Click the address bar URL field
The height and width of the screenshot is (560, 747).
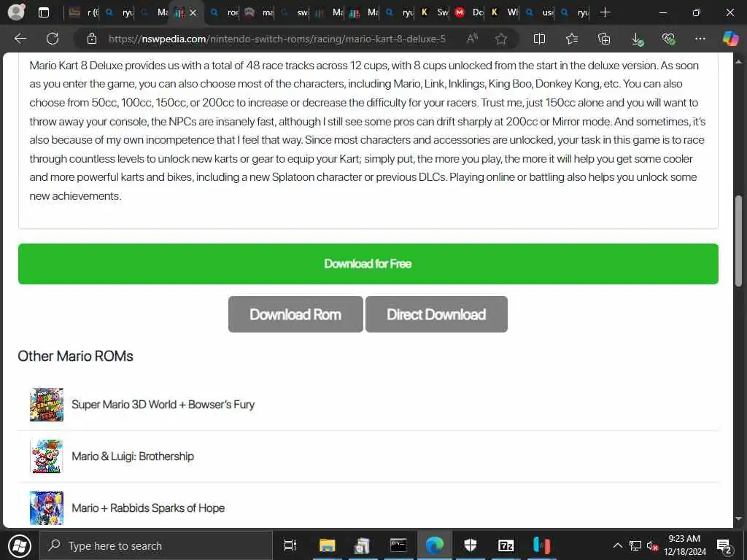tap(276, 39)
